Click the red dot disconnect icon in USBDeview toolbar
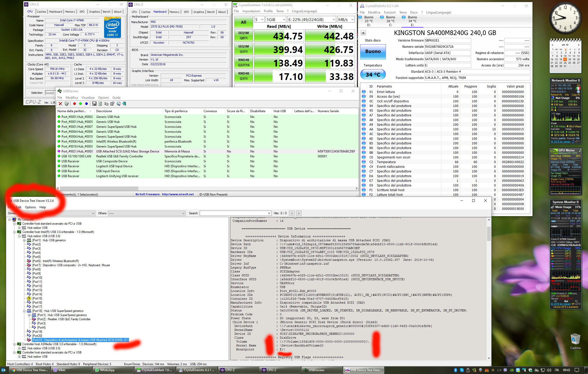 (x=75, y=104)
